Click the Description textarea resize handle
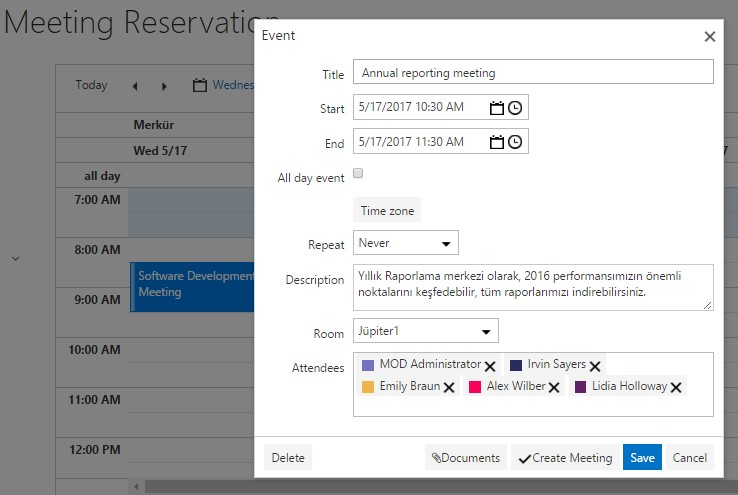The height and width of the screenshot is (495, 738). [707, 305]
